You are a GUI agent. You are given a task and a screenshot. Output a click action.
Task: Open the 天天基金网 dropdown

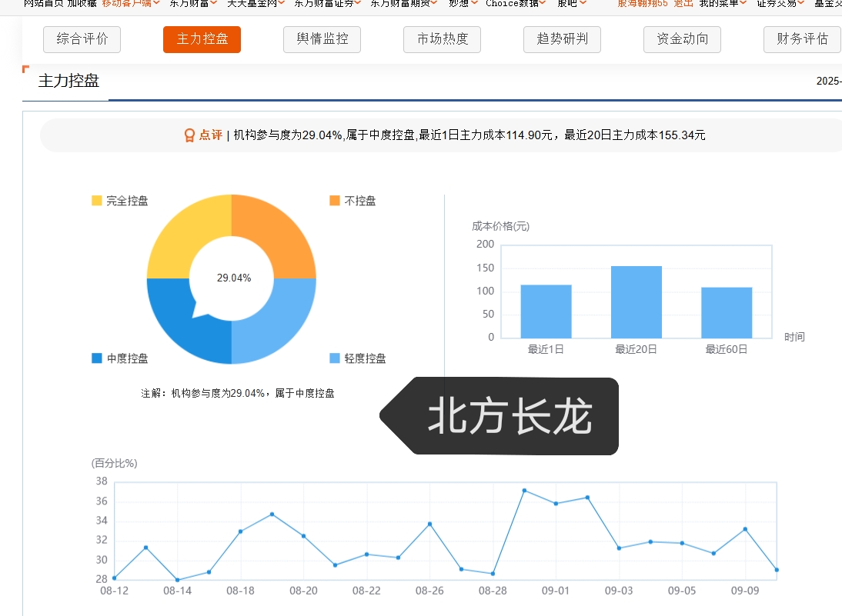pos(256,3)
